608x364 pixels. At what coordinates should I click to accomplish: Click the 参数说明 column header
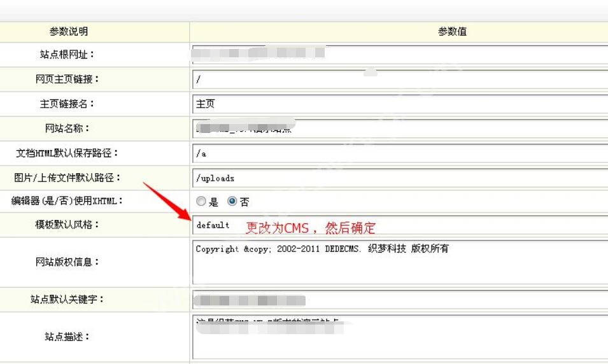(x=69, y=31)
